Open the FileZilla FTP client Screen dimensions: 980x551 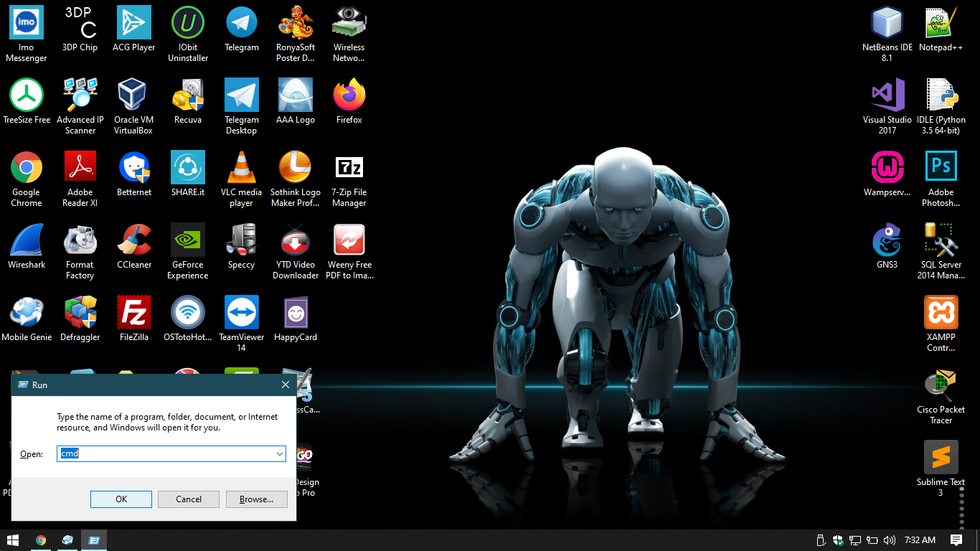(133, 314)
